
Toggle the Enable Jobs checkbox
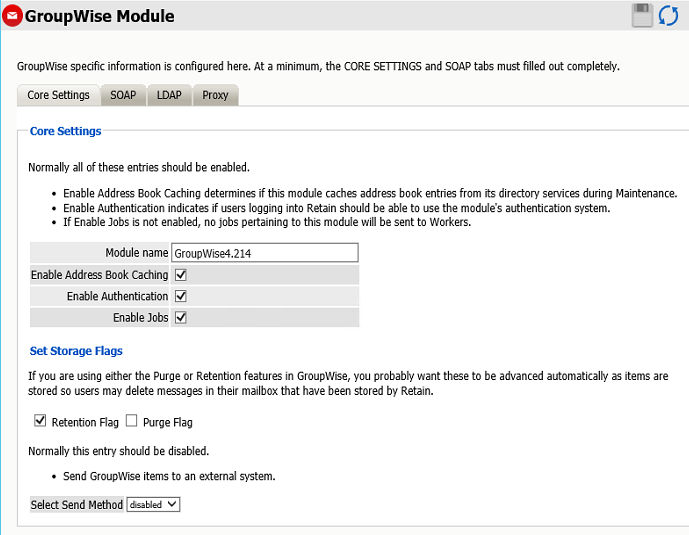(181, 317)
